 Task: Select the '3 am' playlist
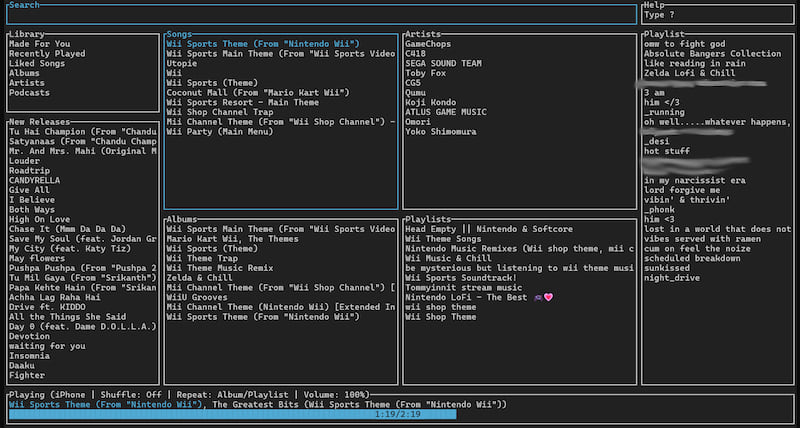pos(654,92)
